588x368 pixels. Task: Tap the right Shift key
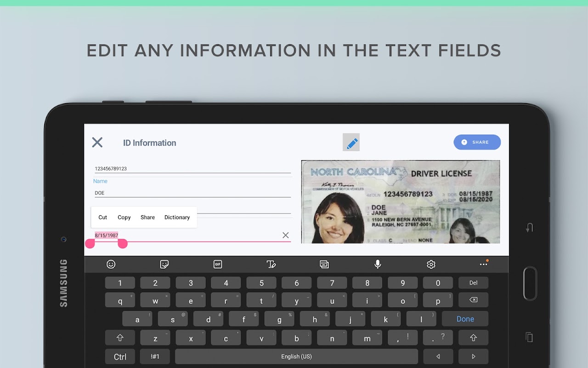point(473,338)
